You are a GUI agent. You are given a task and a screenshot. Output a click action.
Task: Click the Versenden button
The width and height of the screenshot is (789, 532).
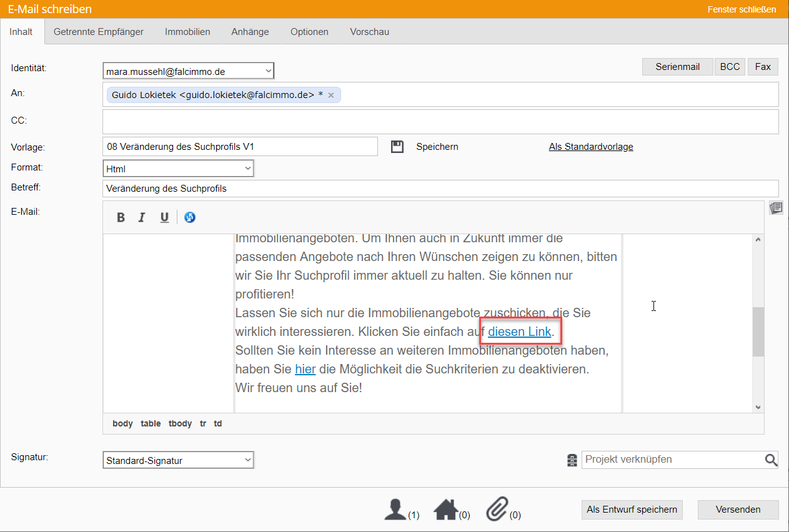738,510
